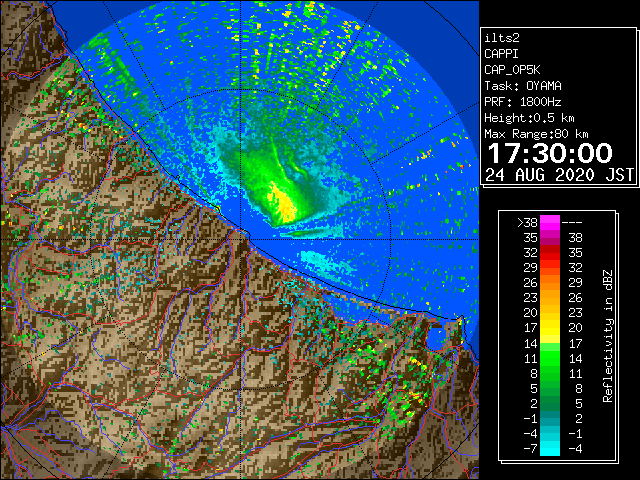Image resolution: width=640 pixels, height=480 pixels.
Task: Click the 17:30:00 timestamp
Action: 550,153
